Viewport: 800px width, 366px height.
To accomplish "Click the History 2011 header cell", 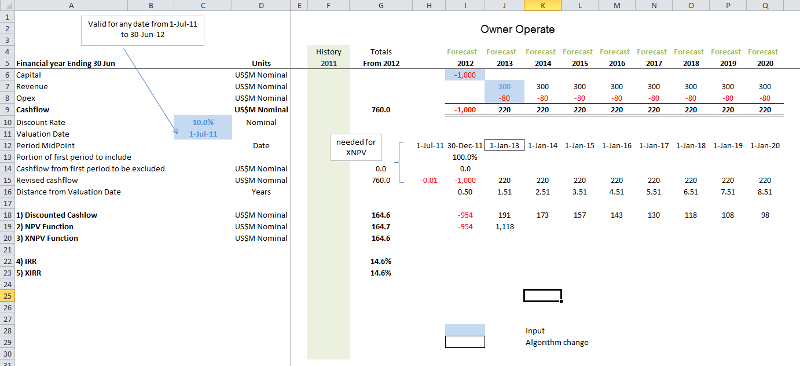I will pyautogui.click(x=329, y=58).
